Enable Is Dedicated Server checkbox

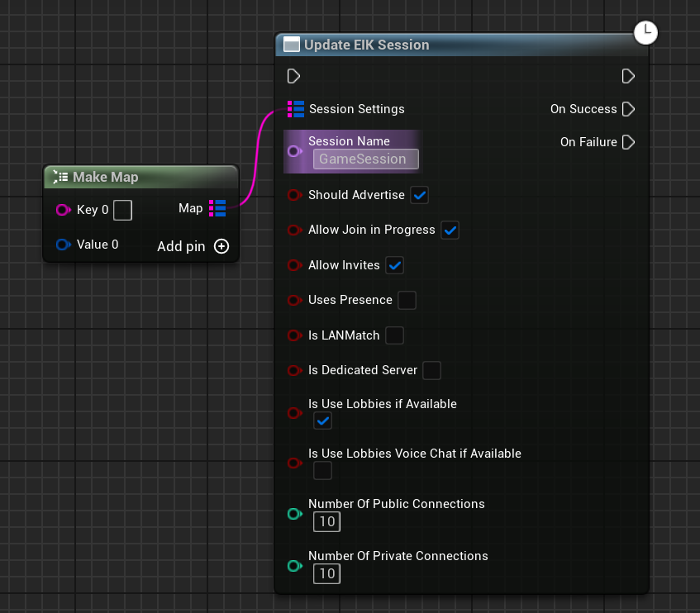click(x=431, y=370)
